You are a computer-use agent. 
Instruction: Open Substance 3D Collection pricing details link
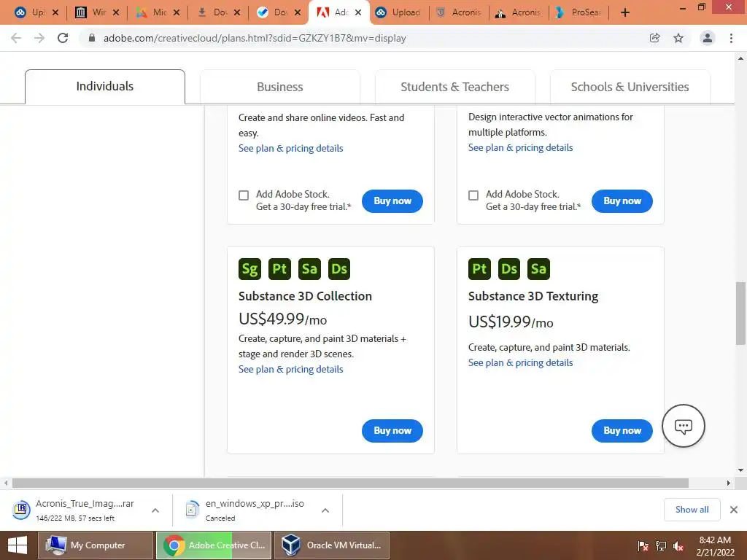pyautogui.click(x=290, y=369)
